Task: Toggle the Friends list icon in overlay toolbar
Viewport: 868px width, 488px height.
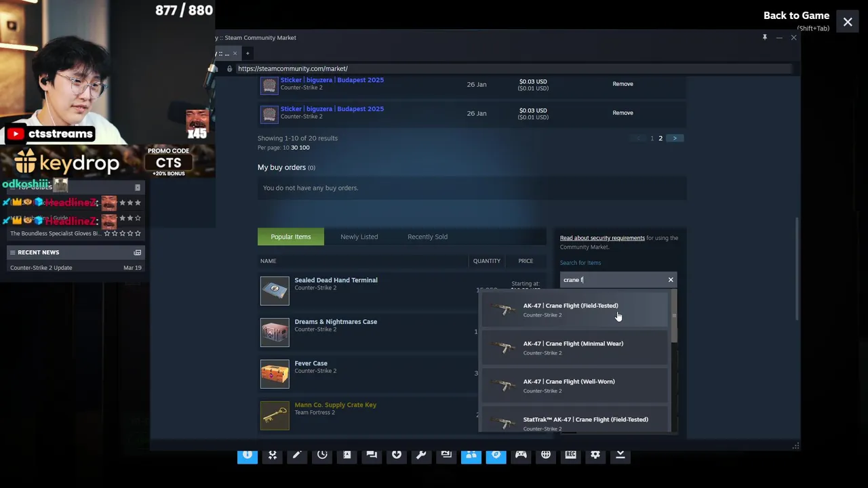Action: coord(471,455)
